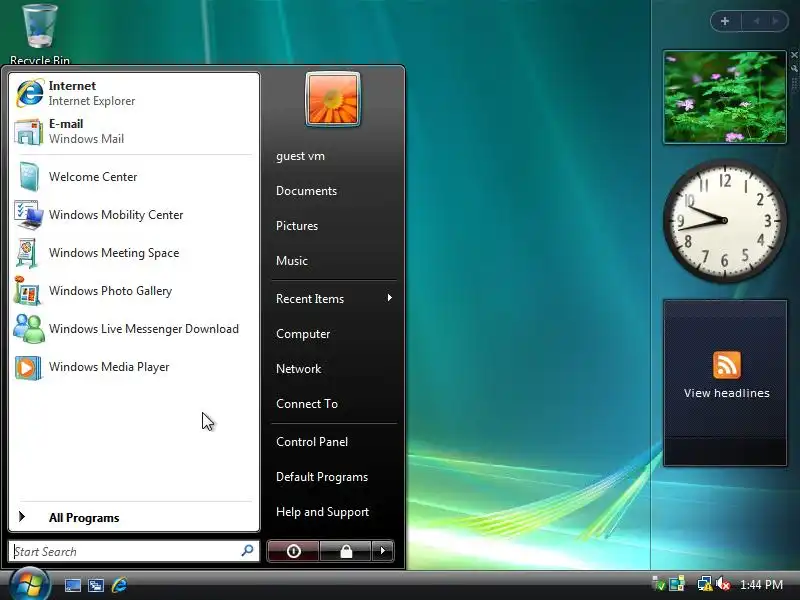Screen dimensions: 800x600
Task: Click the 1:44 PM taskbar clock
Action: click(x=761, y=585)
